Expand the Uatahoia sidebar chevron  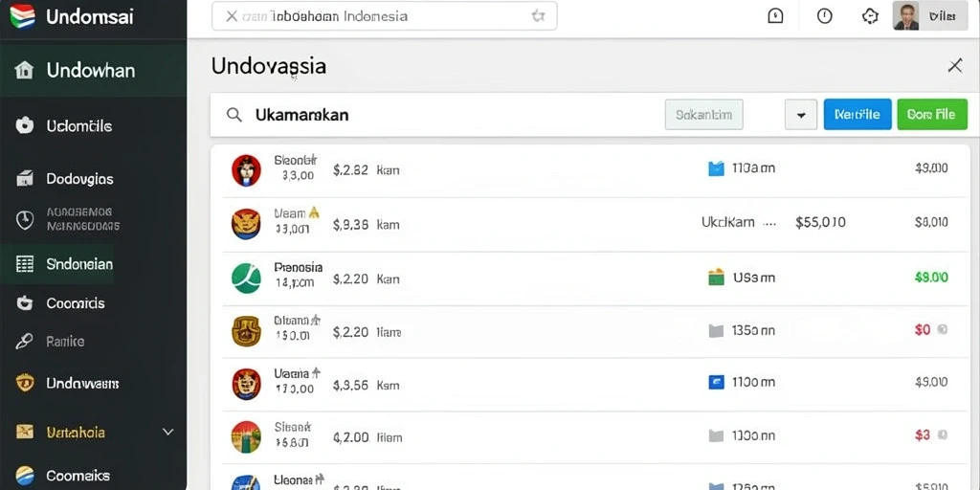(167, 432)
